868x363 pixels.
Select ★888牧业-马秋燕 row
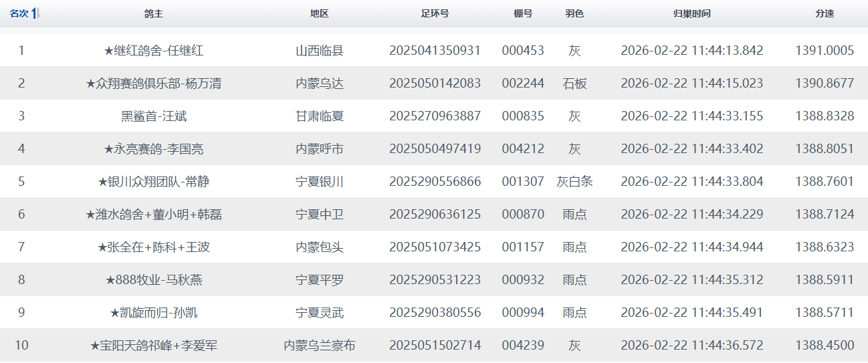tap(154, 280)
